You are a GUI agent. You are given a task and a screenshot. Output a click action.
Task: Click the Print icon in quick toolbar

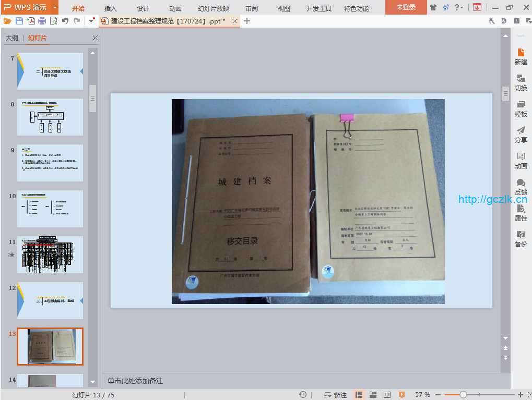(42, 21)
